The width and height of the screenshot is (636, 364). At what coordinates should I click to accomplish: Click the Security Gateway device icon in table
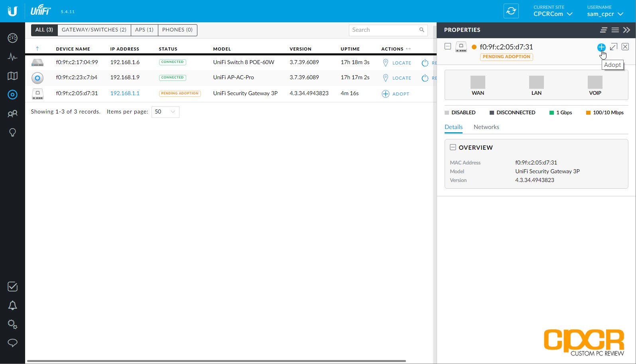coord(37,94)
